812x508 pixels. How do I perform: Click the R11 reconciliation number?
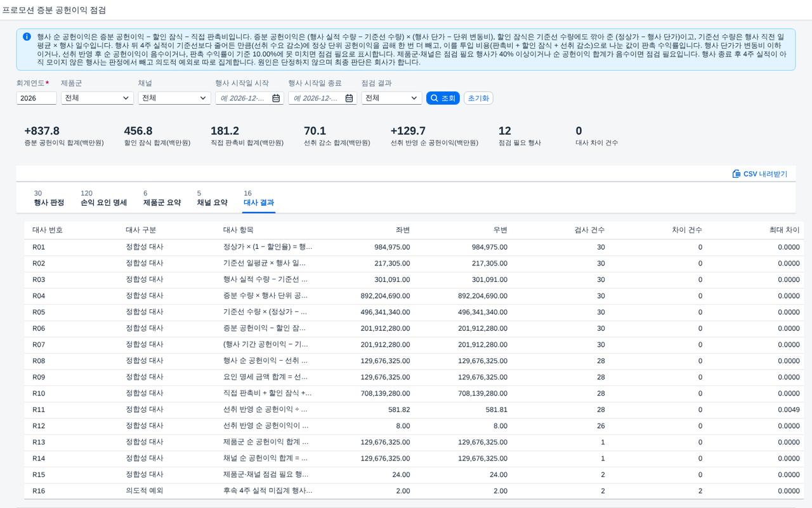point(39,410)
